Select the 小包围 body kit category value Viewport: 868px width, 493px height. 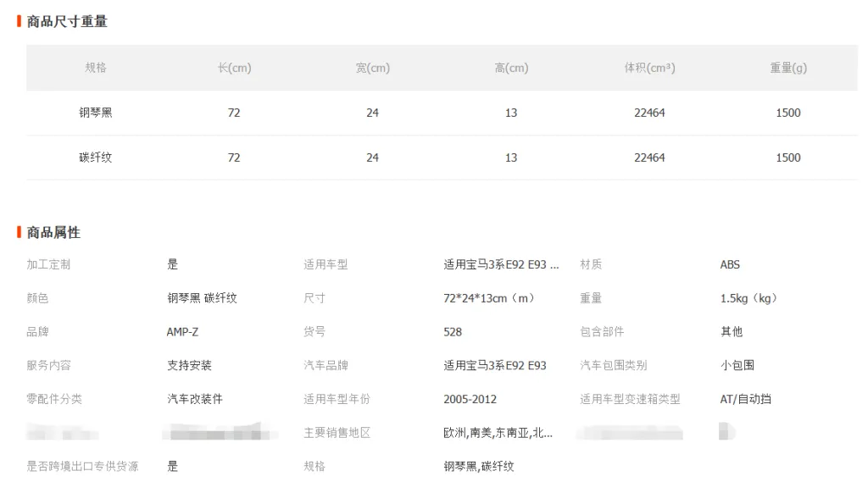[x=737, y=365]
